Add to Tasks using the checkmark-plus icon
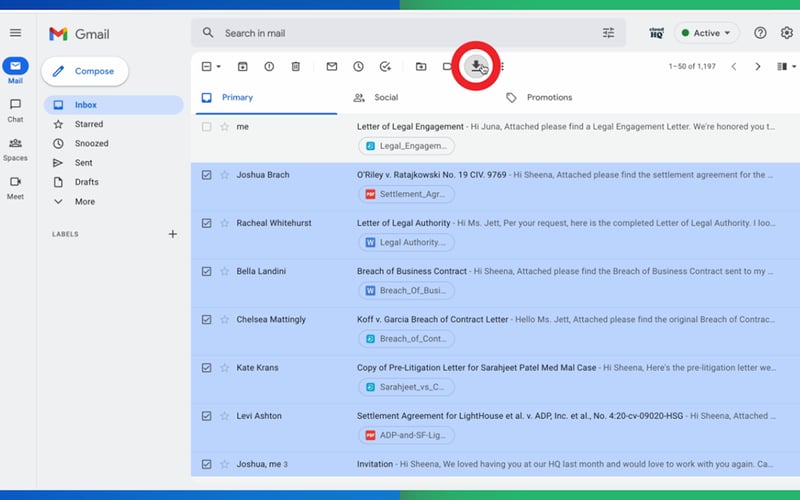Image resolution: width=800 pixels, height=500 pixels. click(385, 67)
